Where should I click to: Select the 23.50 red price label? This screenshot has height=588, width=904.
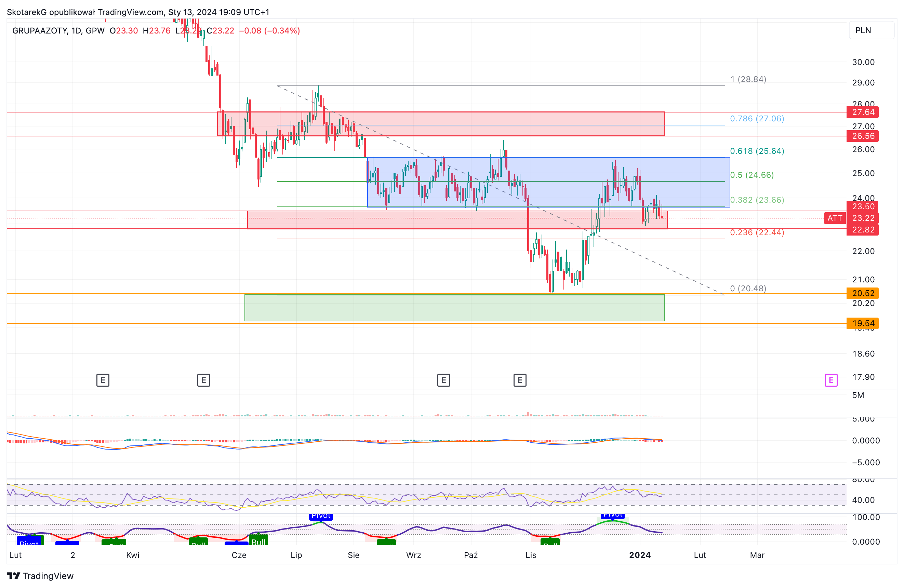(x=863, y=206)
